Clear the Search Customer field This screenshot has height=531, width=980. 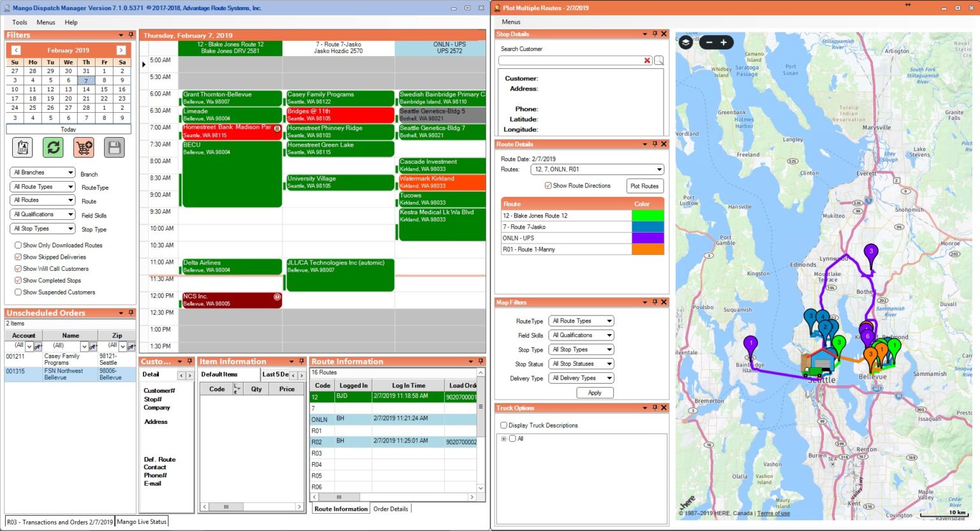click(x=647, y=61)
